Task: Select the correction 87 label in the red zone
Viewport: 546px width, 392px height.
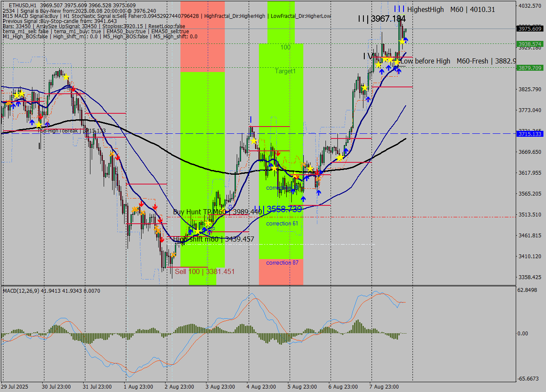Action: click(x=282, y=263)
